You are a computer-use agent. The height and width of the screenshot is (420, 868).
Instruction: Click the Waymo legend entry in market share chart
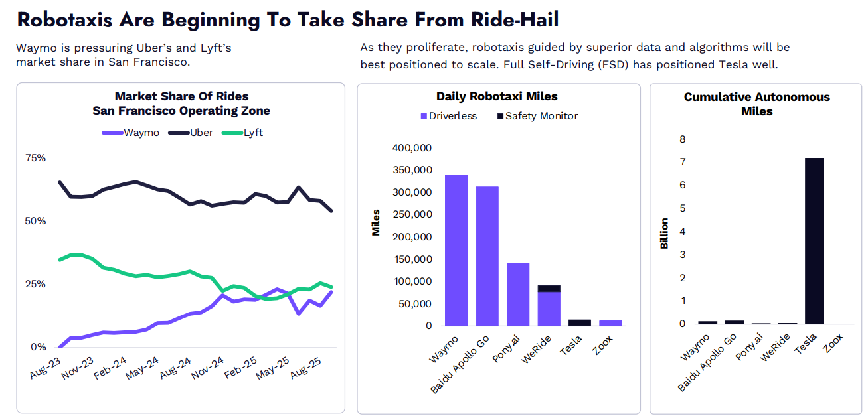coord(131,133)
